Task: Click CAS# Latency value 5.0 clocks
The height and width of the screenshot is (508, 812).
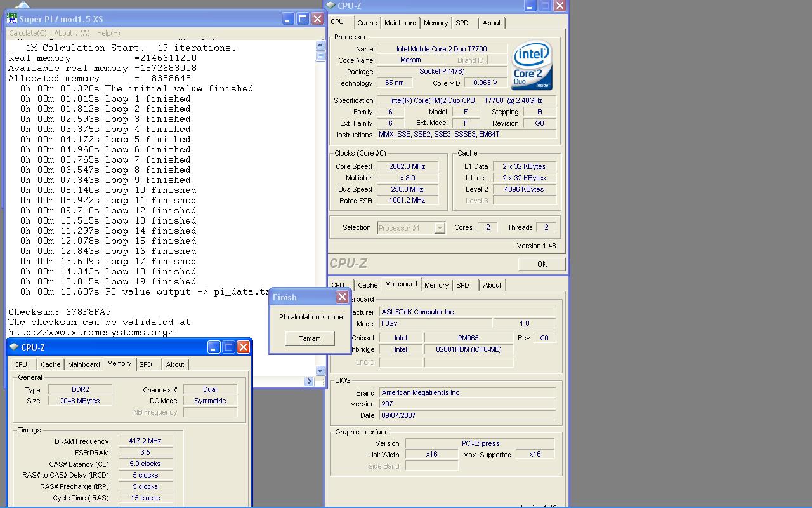Action: 145,464
